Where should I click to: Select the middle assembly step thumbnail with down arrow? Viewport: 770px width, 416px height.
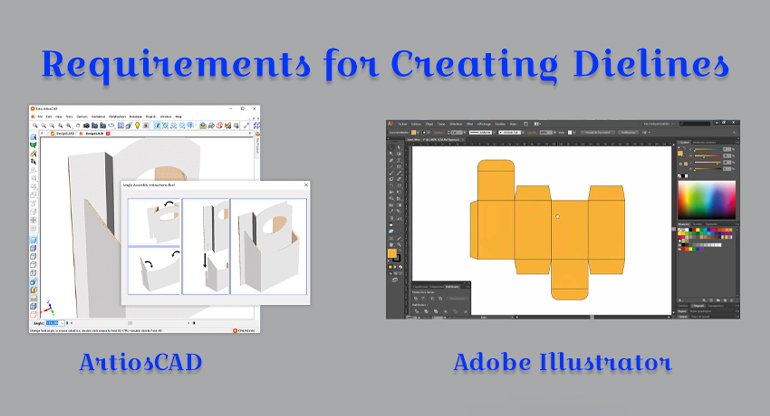[x=206, y=246]
